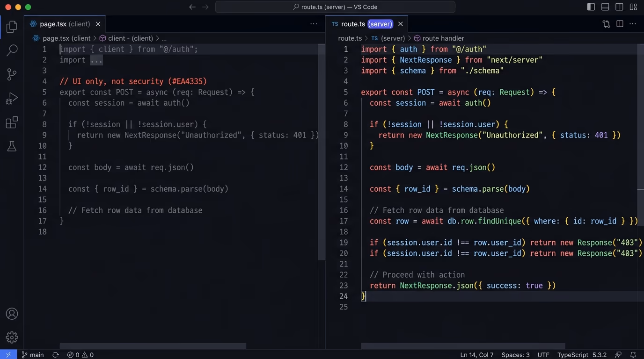Open the Run and Debug view
644x359 pixels.
pos(12,99)
